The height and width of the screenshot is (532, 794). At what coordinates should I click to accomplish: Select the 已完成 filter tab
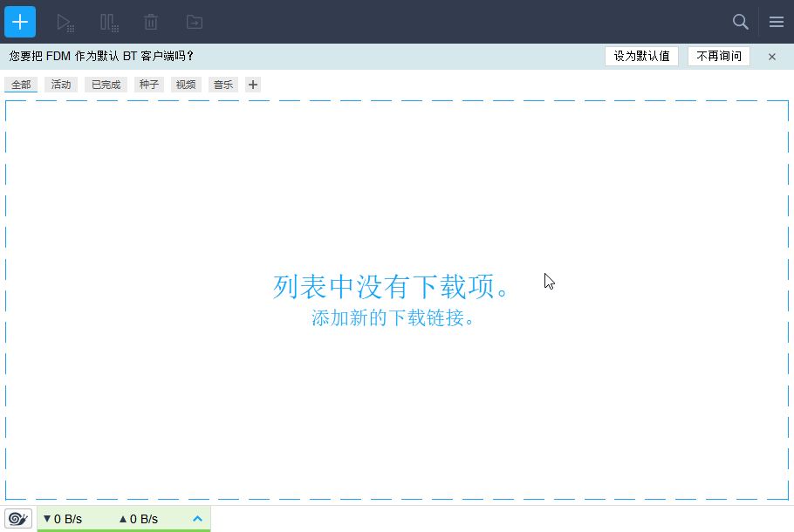pos(106,85)
